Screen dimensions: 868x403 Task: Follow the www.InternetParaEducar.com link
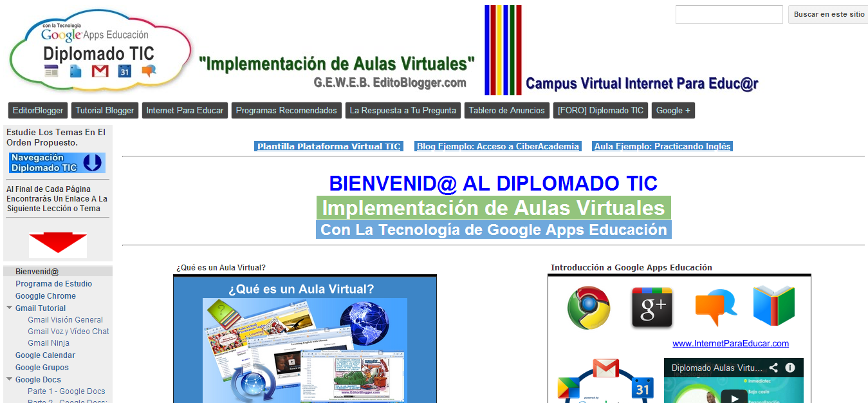(x=731, y=343)
